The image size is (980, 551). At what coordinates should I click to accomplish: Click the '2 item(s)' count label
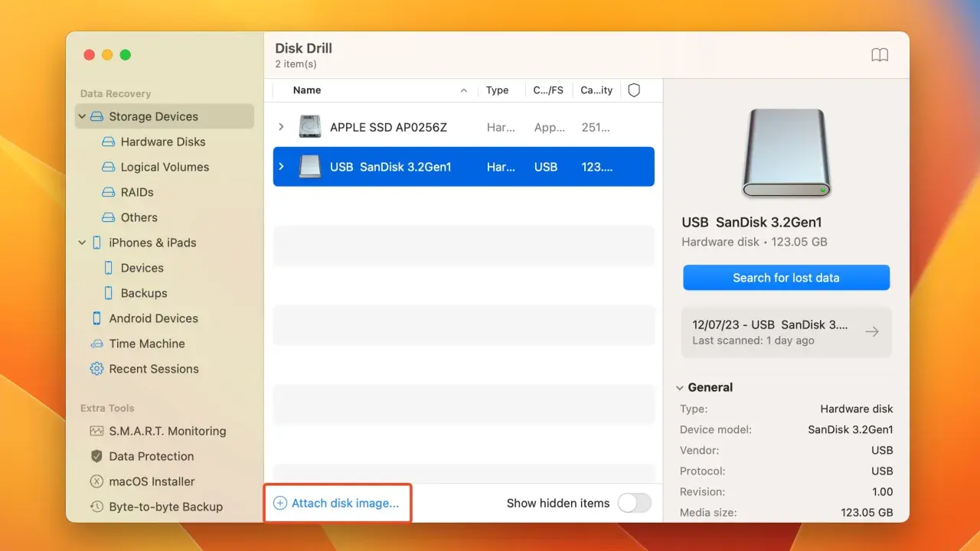[296, 64]
